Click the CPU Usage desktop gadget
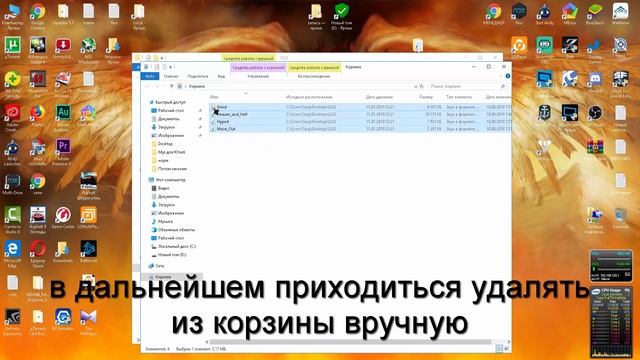The height and width of the screenshot is (360, 640). (611, 321)
